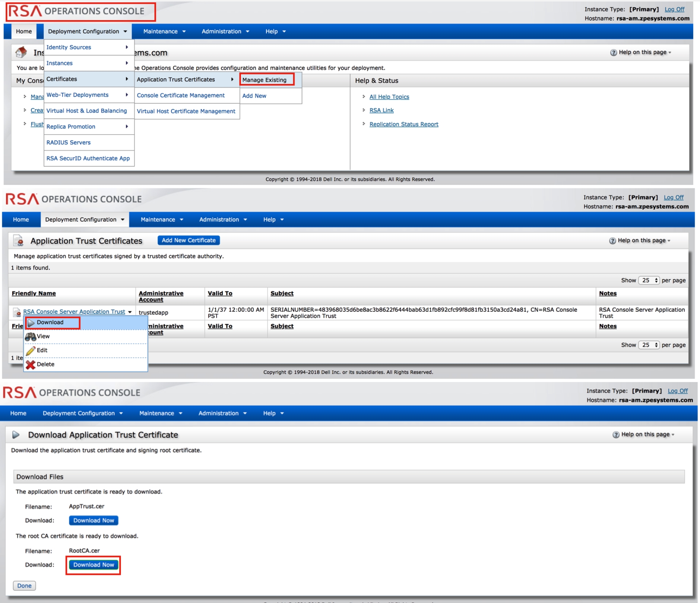
Task: Select Application Trust Certificates submenu
Action: pos(187,80)
